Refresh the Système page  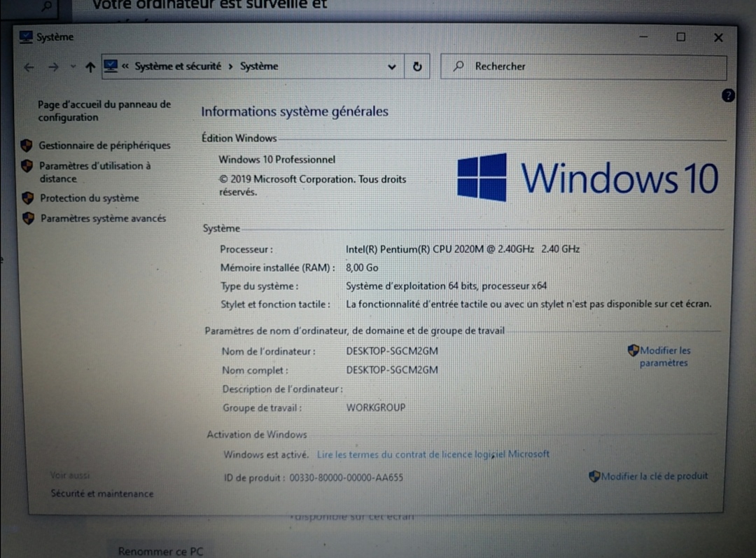click(417, 67)
